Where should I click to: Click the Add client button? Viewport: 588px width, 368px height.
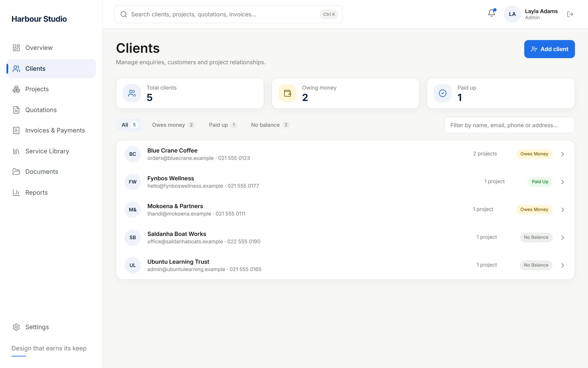(x=549, y=49)
